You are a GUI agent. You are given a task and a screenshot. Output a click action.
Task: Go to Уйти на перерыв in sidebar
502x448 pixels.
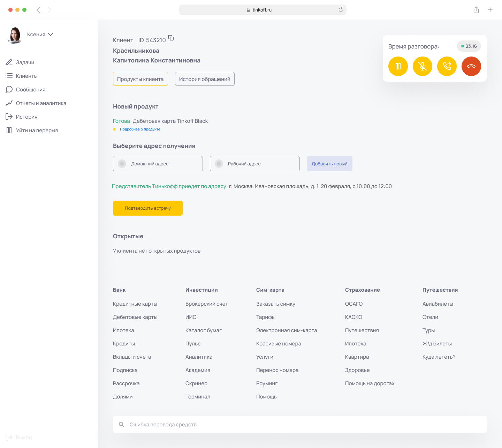click(37, 130)
